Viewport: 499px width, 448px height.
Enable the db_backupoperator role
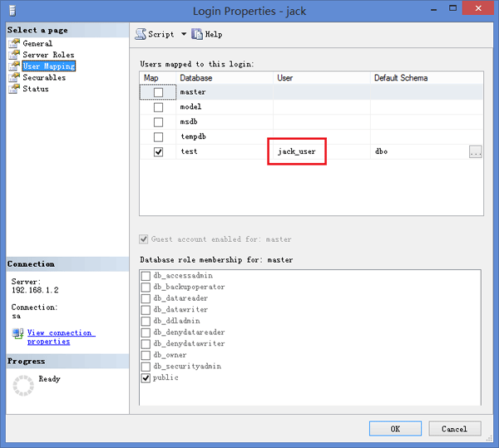click(146, 287)
